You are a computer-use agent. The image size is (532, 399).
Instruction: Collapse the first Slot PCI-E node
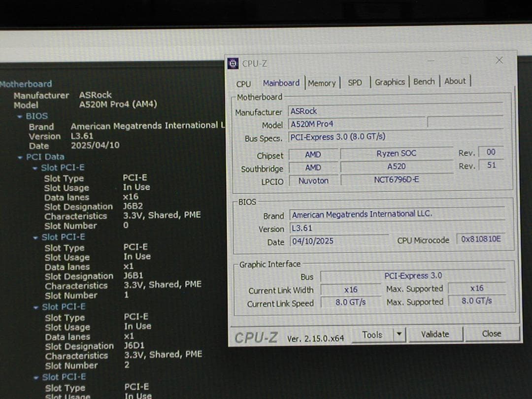coord(35,167)
